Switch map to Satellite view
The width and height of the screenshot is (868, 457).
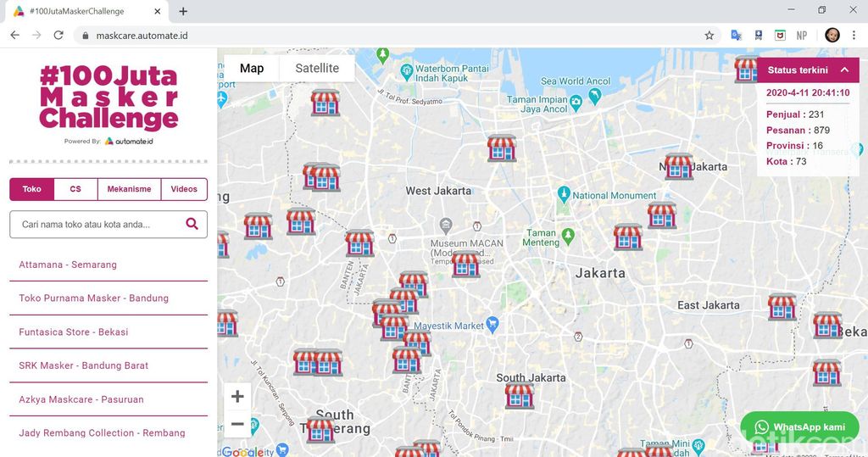pyautogui.click(x=317, y=68)
